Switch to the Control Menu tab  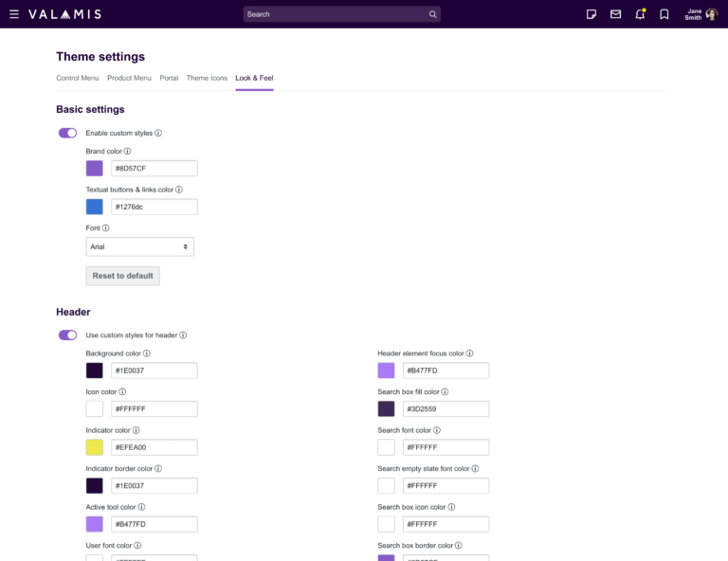(78, 78)
